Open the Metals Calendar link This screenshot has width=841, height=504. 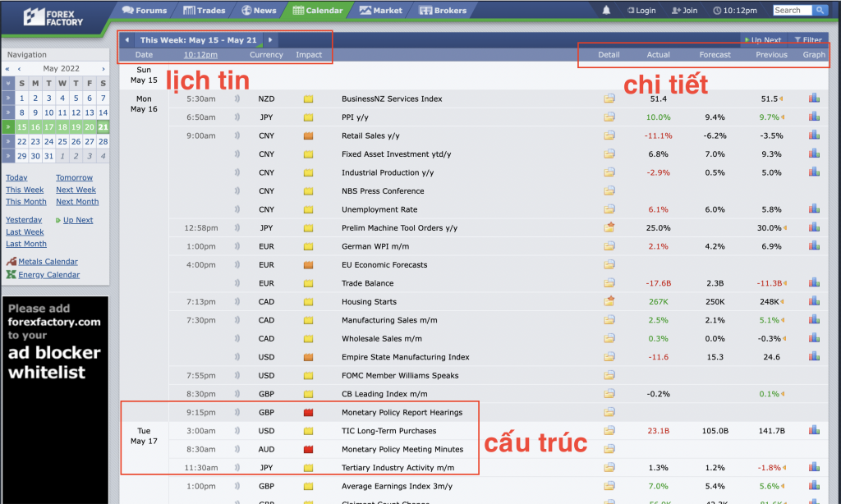pyautogui.click(x=48, y=262)
